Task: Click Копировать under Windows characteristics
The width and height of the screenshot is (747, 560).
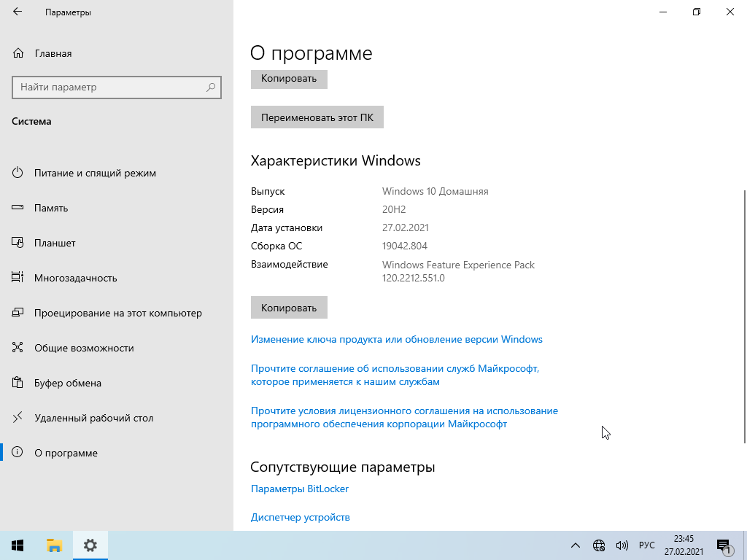Action: (x=289, y=308)
